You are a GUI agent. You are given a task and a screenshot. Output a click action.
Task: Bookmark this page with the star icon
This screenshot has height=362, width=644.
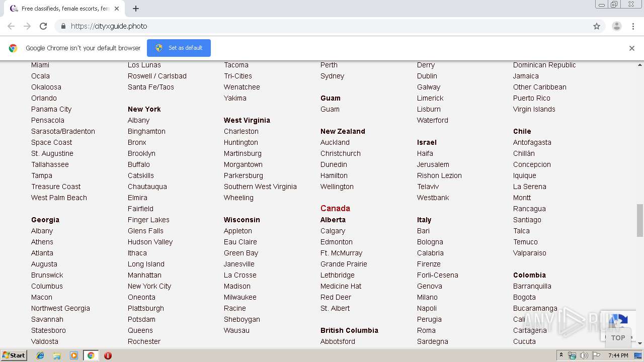click(597, 26)
